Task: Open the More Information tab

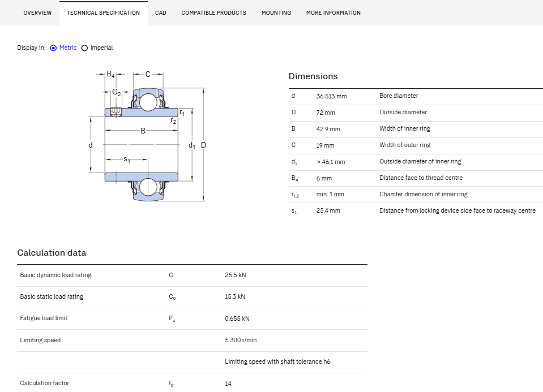Action: pos(333,13)
